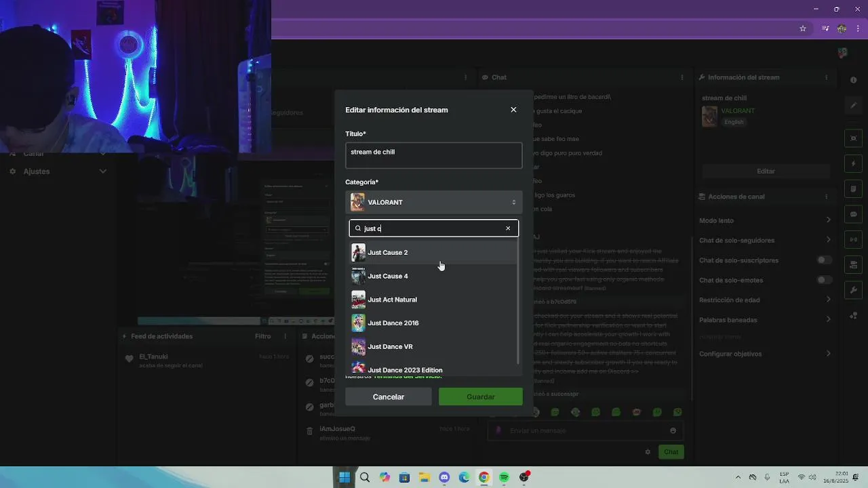The height and width of the screenshot is (488, 868).
Task: Open Discord from the taskbar
Action: point(444,477)
